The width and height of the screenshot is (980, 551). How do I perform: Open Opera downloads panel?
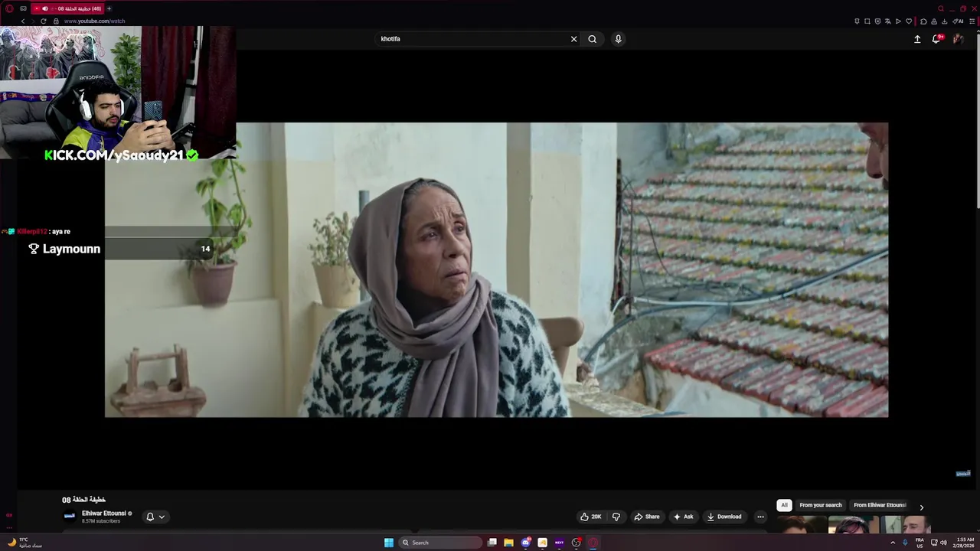[x=944, y=21]
